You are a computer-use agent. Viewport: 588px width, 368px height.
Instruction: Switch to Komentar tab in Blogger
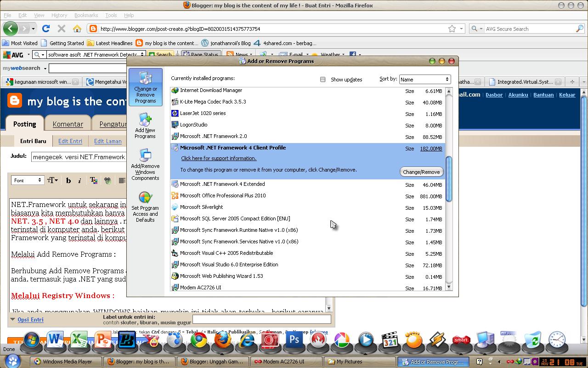(68, 124)
